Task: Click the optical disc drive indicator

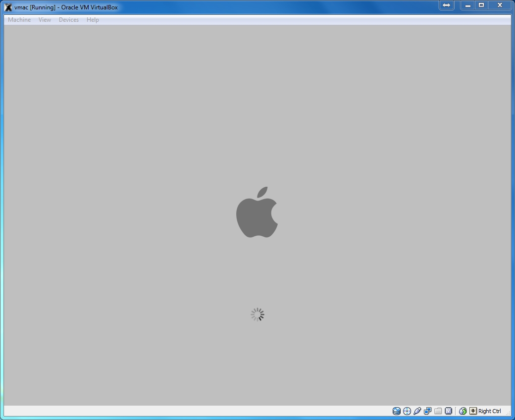Action: [407, 411]
